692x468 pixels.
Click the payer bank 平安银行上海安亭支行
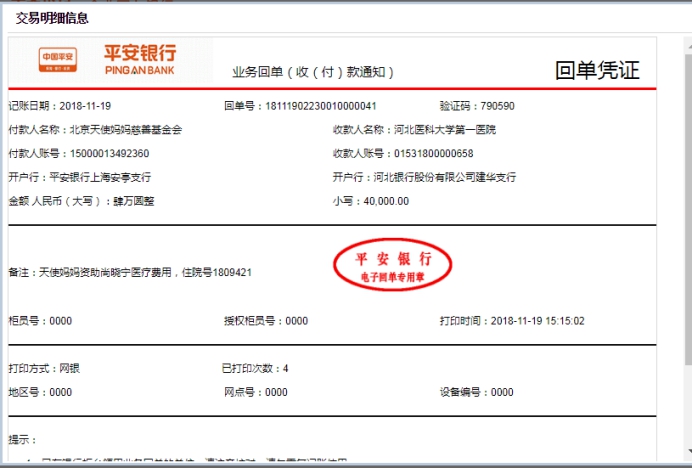(100, 177)
